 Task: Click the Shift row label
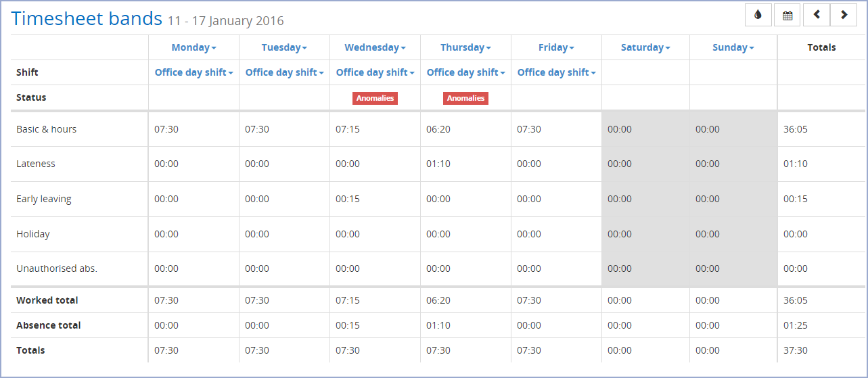tap(27, 72)
